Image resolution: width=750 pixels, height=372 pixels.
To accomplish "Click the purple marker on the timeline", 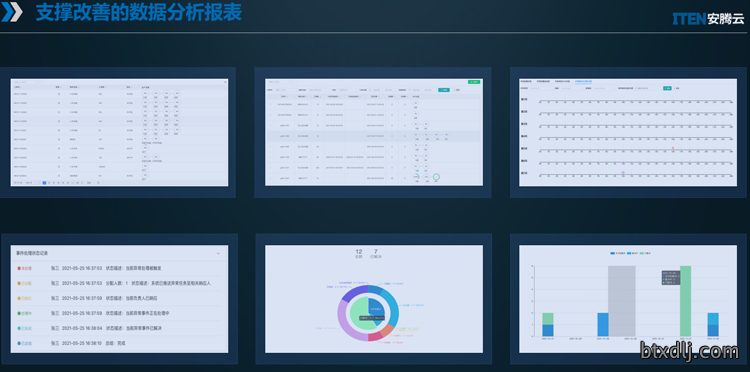I will (623, 172).
